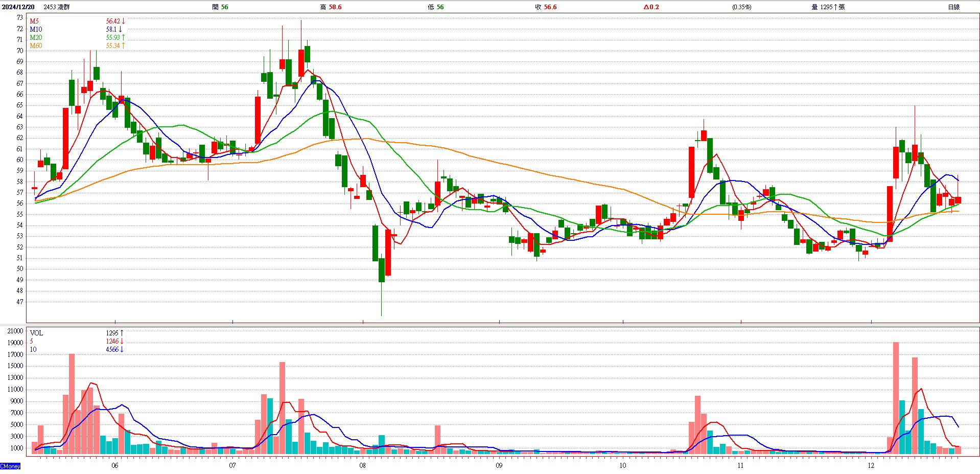The height and width of the screenshot is (474, 980).
Task: Click the 收 56.6 closing price
Action: (546, 7)
